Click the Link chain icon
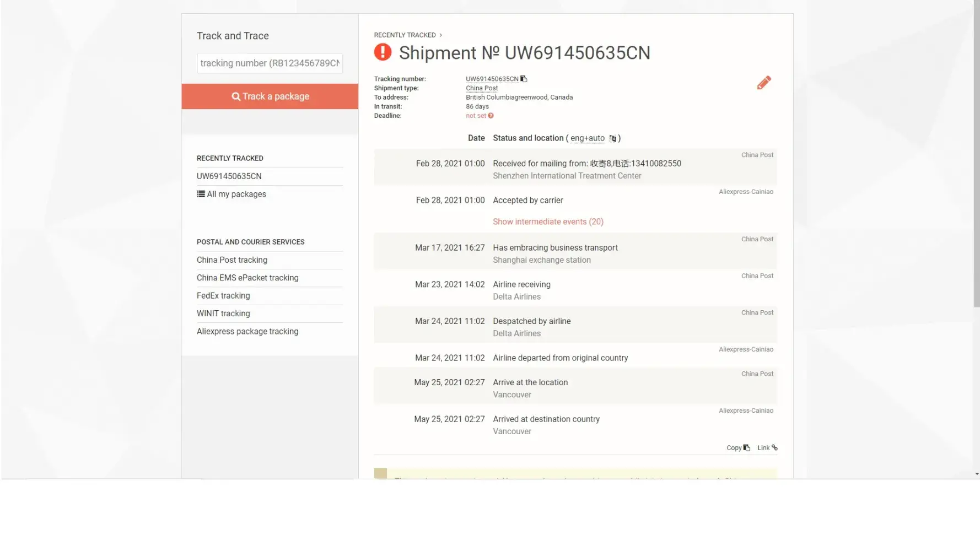Viewport: 980px width, 551px height. pyautogui.click(x=774, y=447)
